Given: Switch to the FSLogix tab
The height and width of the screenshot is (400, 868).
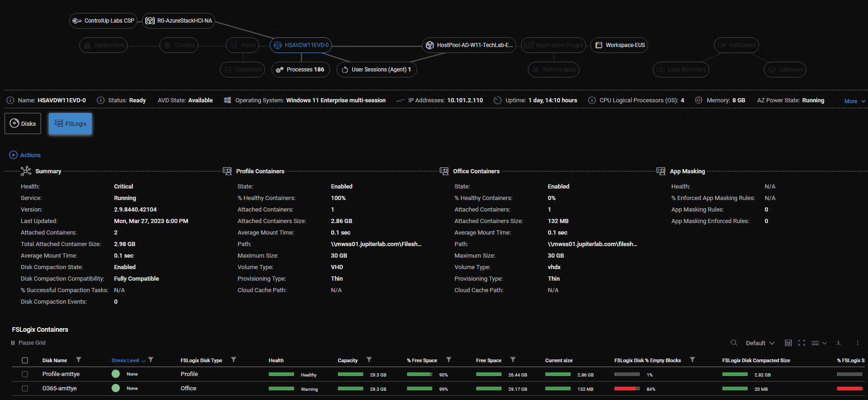Looking at the screenshot, I should tap(71, 124).
